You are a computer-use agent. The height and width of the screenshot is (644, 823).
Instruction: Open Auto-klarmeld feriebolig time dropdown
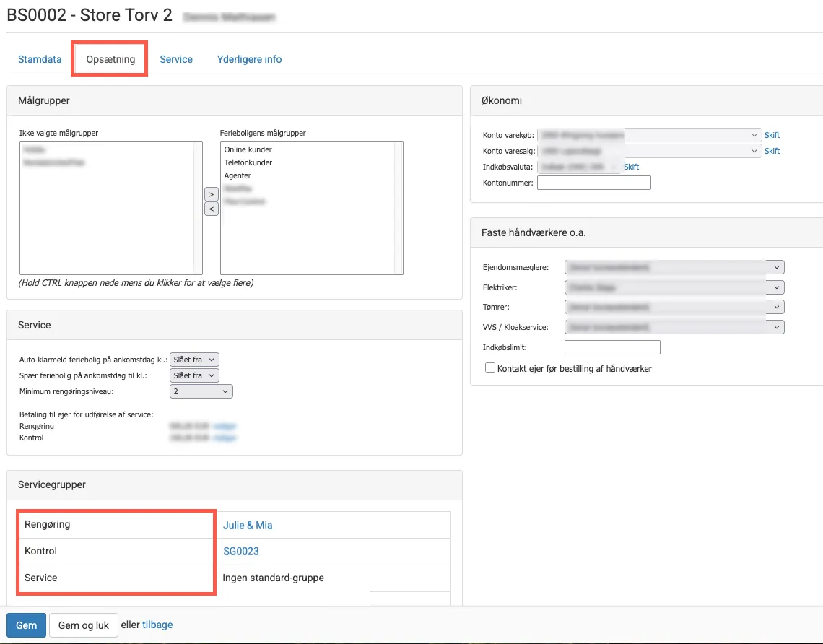(x=193, y=360)
